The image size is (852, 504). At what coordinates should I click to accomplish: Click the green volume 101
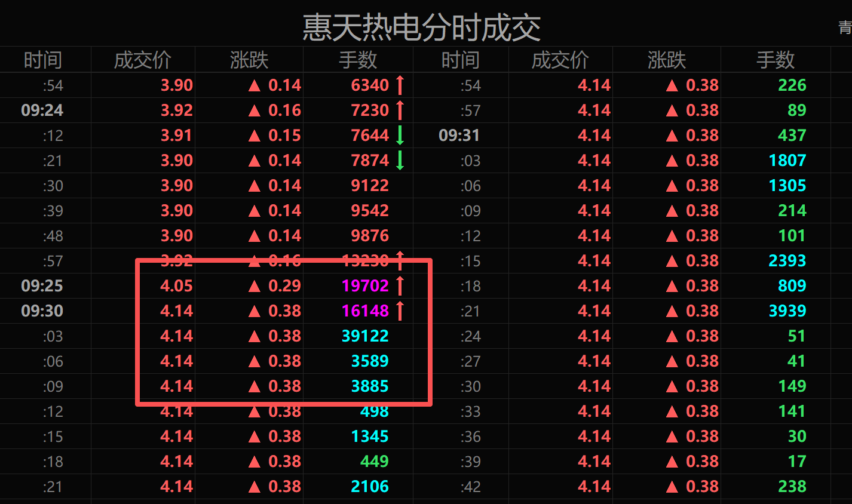click(x=792, y=236)
